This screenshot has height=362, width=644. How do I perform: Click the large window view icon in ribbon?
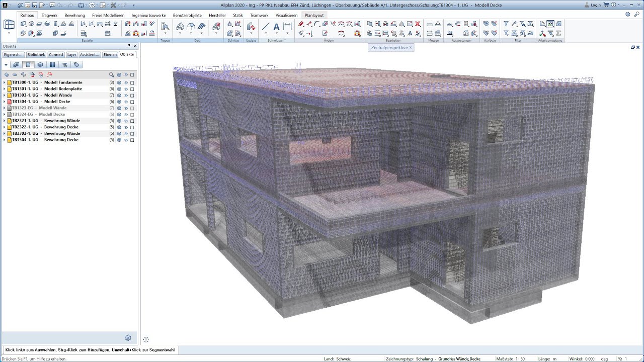tap(9, 25)
